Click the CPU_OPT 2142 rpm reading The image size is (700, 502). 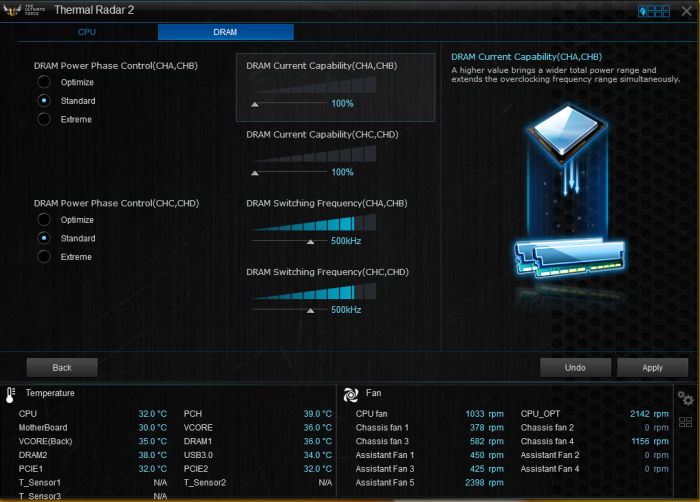(649, 414)
